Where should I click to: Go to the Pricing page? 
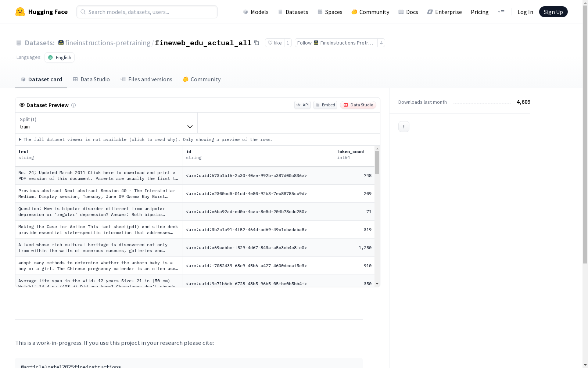(x=480, y=12)
